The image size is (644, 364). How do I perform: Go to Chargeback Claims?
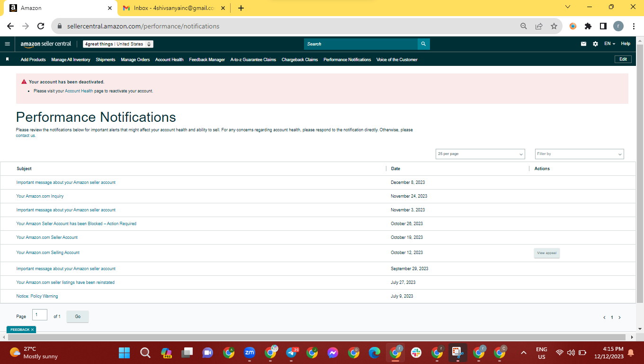[x=300, y=60]
